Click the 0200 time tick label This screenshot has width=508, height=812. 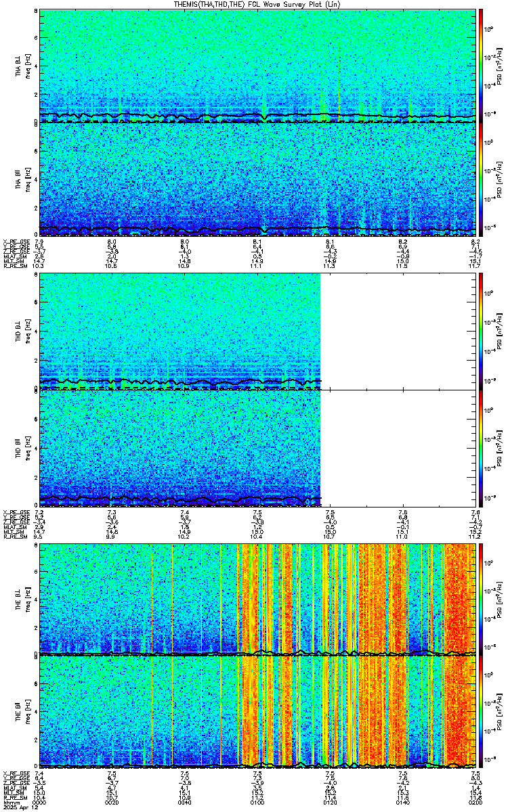point(475,804)
